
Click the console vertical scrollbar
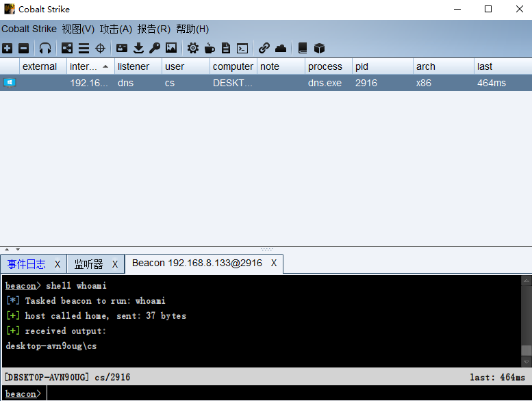pyautogui.click(x=526, y=322)
